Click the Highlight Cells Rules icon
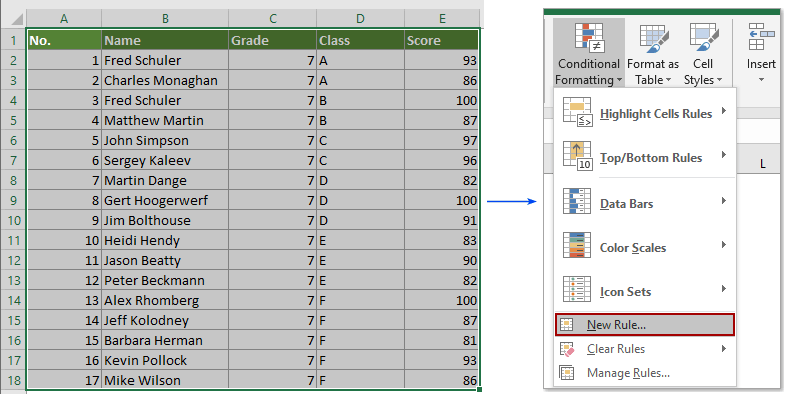 pos(577,112)
